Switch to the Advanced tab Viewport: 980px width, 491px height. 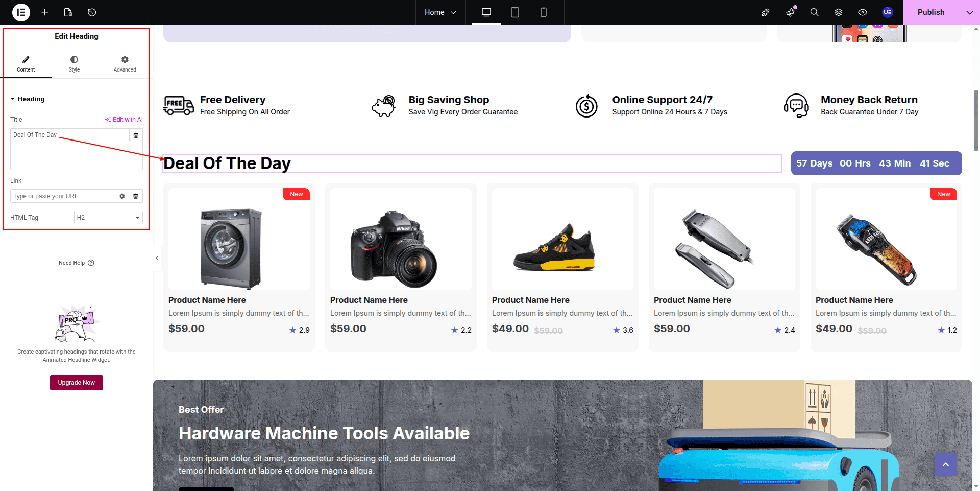[125, 64]
